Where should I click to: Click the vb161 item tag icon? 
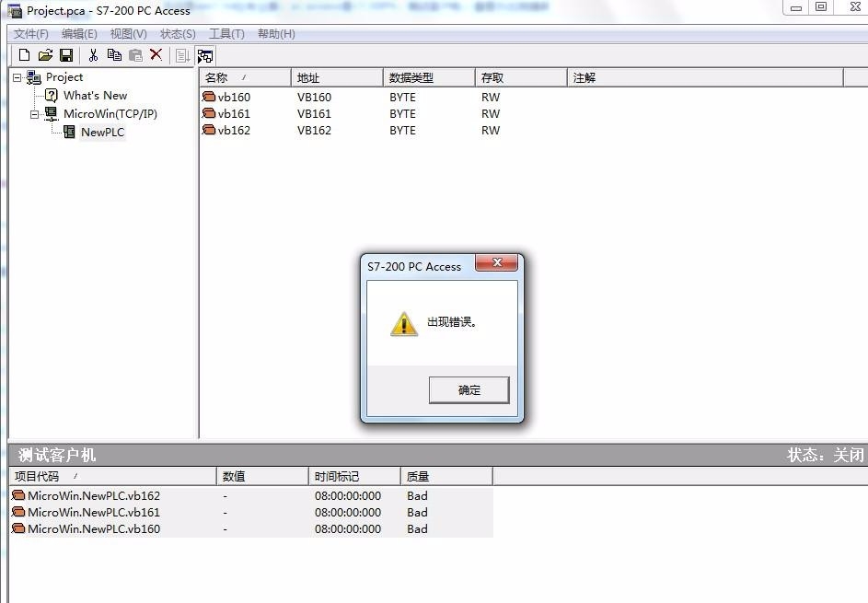click(209, 113)
